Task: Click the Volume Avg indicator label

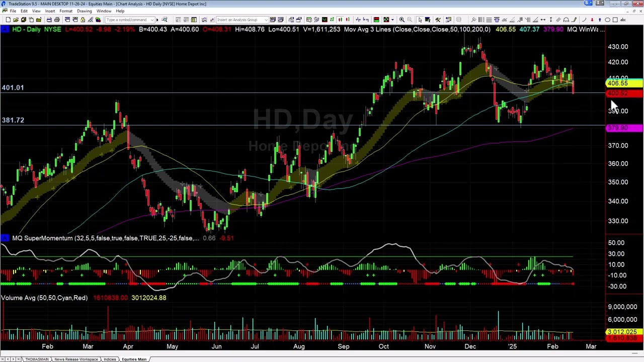Action: pos(44,298)
